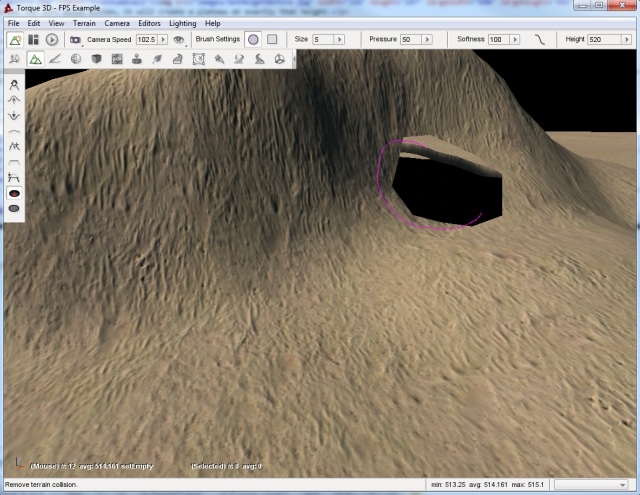Screen dimensions: 640x495
Task: Select the Grab Terrain tool
Action: click(15, 85)
